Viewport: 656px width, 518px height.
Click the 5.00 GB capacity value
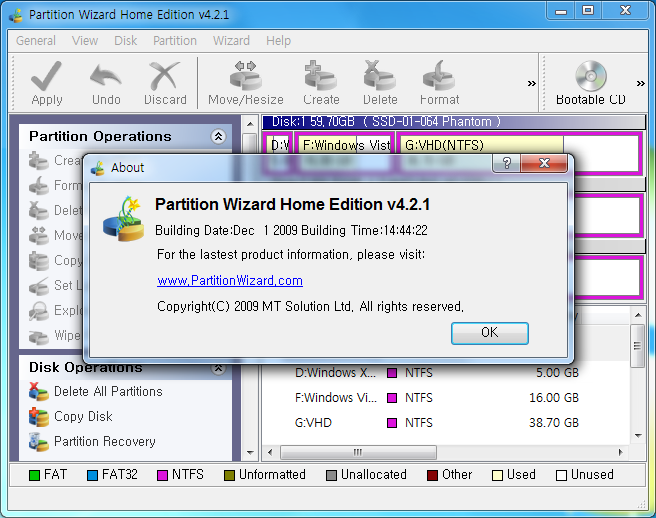(x=557, y=373)
